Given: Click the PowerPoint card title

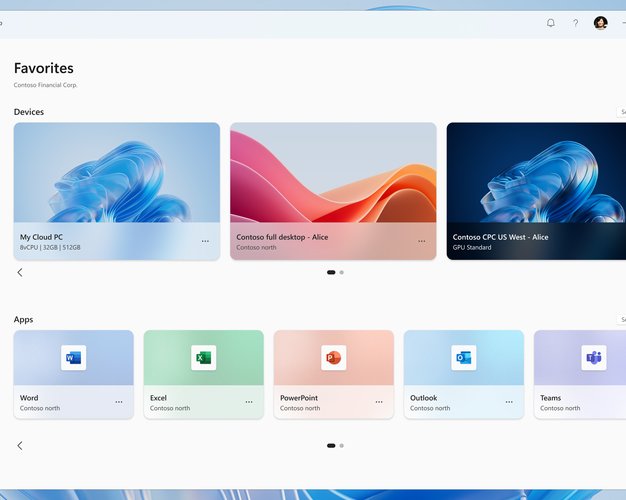Looking at the screenshot, I should (x=299, y=398).
